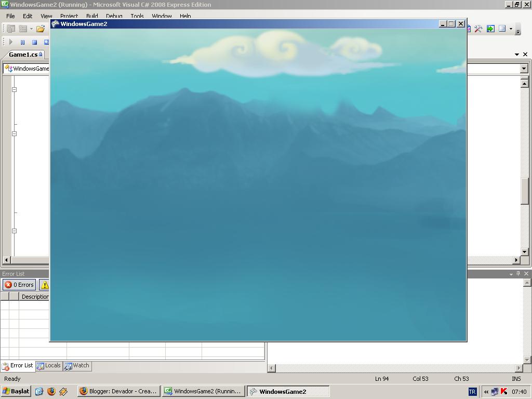Click the Description column header
The width and height of the screenshot is (532, 399).
click(35, 297)
